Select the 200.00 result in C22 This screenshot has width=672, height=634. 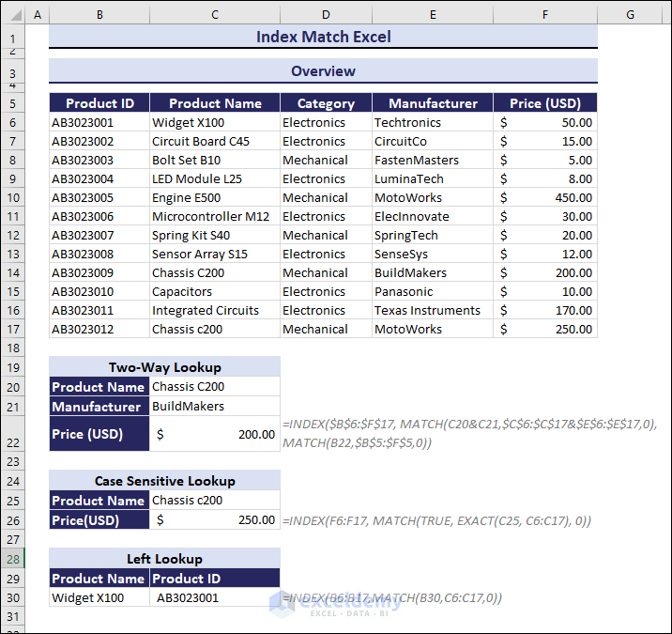(215, 434)
